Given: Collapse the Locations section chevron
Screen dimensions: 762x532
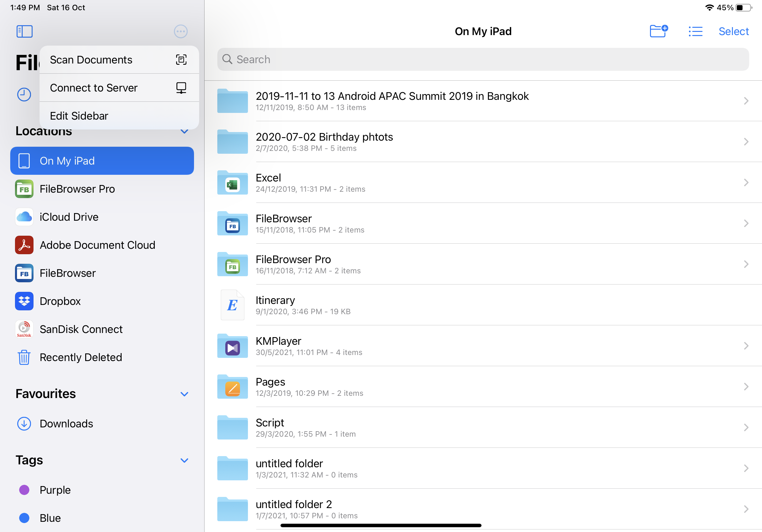Looking at the screenshot, I should tap(184, 132).
